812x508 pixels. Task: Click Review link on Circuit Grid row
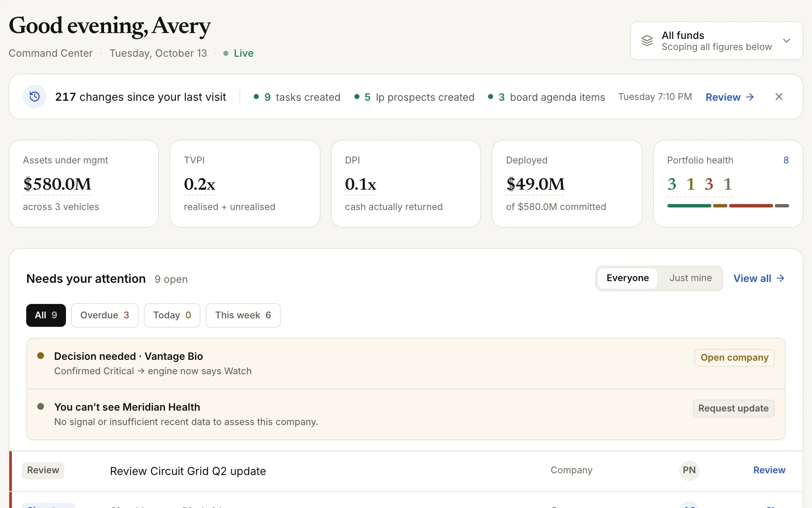[769, 470]
